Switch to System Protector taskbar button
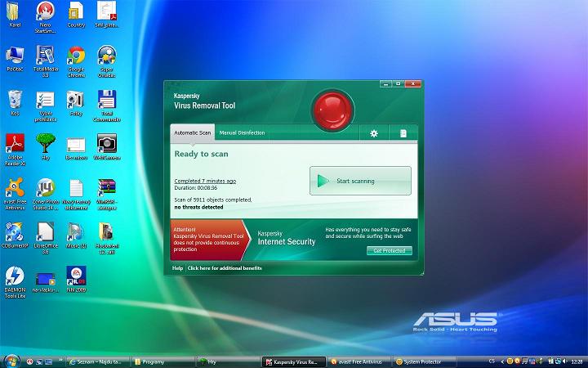The image size is (588, 368). pos(425,362)
